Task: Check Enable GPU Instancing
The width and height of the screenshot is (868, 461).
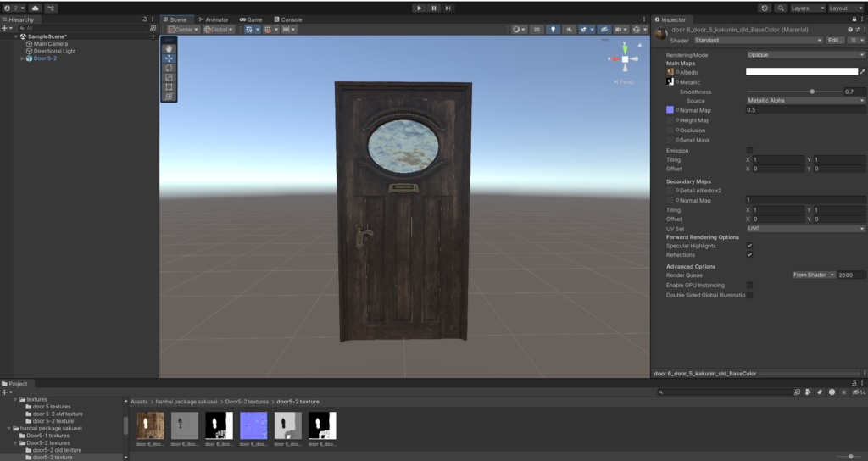Action: [749, 285]
